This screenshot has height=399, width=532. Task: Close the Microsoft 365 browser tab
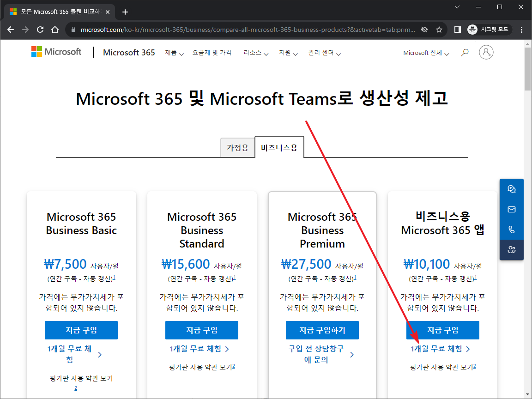[108, 12]
